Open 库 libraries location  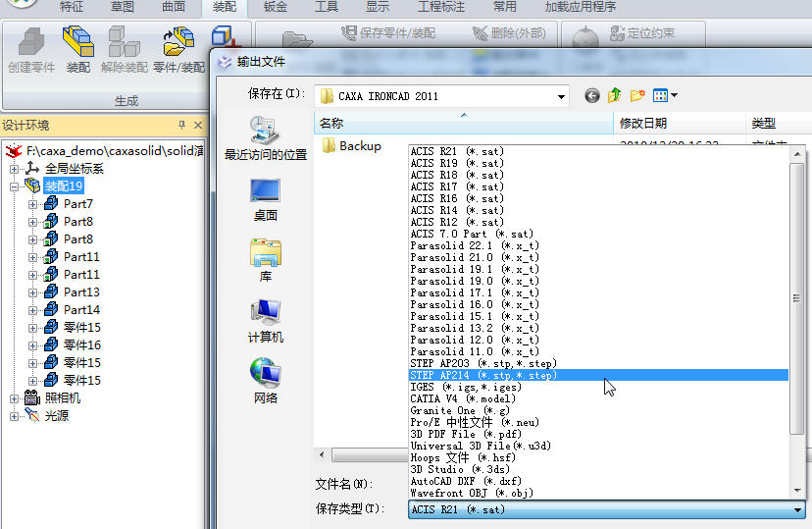coord(265,261)
